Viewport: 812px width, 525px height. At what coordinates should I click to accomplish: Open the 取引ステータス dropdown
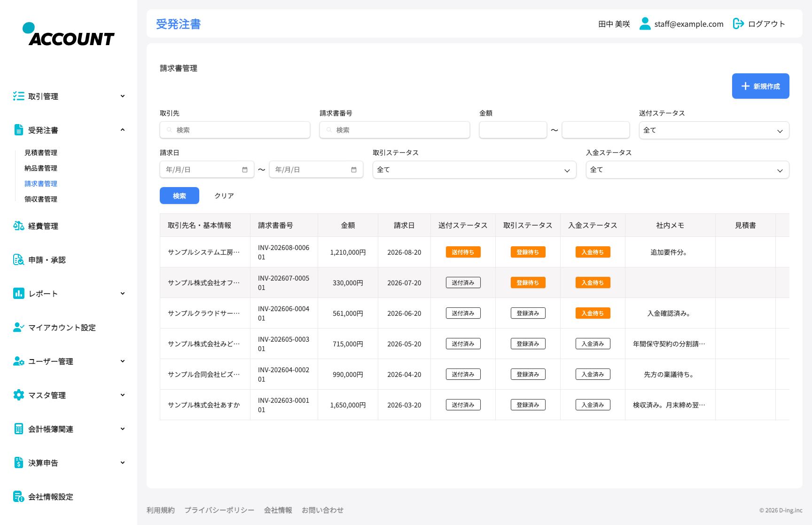point(474,170)
